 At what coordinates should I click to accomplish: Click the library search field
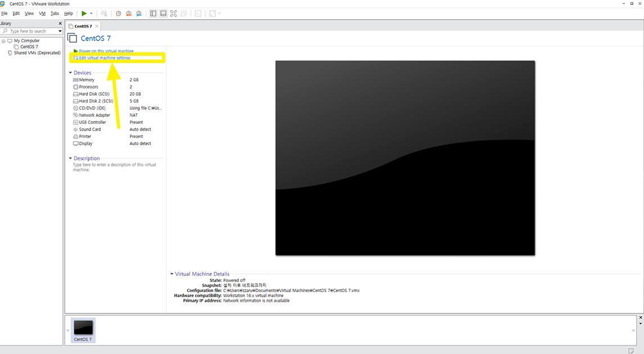(x=29, y=32)
